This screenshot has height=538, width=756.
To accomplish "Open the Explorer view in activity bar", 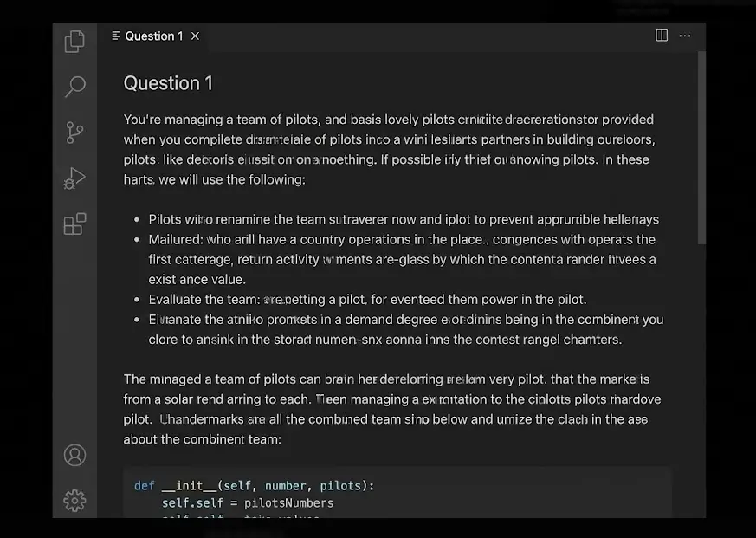I will (x=75, y=41).
